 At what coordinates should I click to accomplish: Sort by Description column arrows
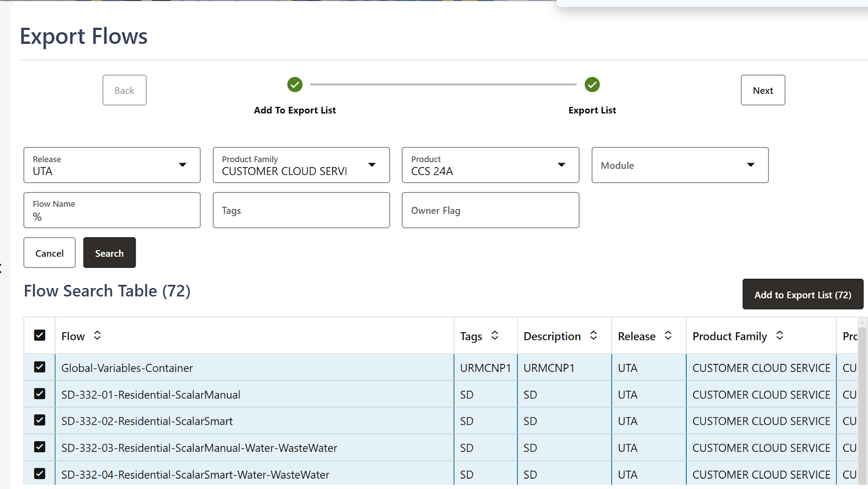(593, 335)
